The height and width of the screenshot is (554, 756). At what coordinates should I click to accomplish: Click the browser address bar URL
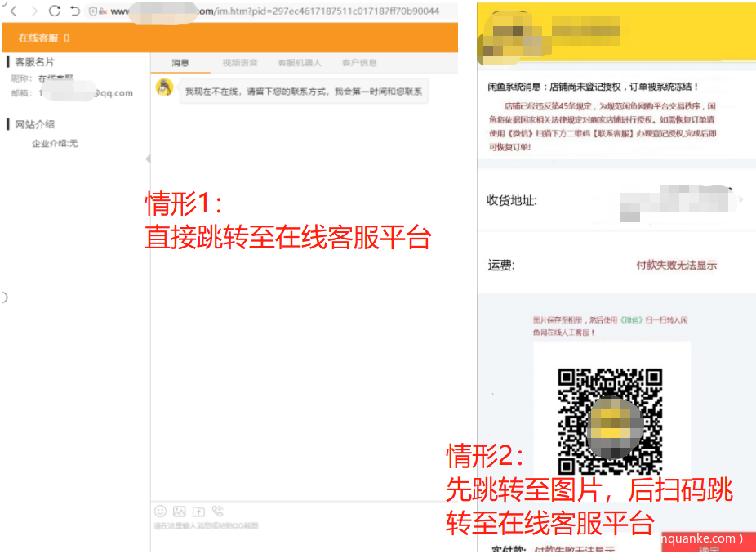278,11
